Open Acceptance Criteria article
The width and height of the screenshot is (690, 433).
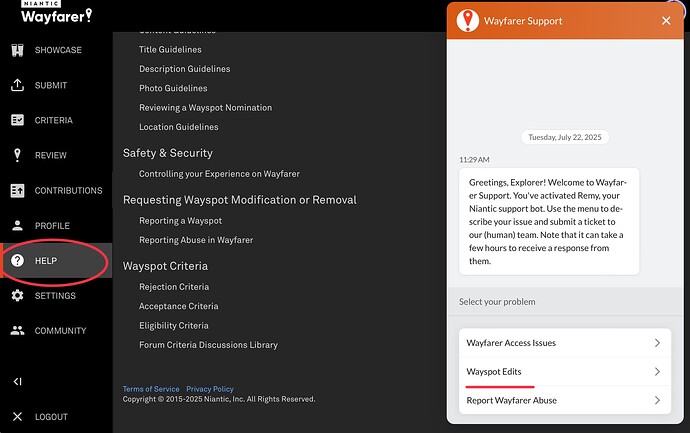pyautogui.click(x=179, y=306)
